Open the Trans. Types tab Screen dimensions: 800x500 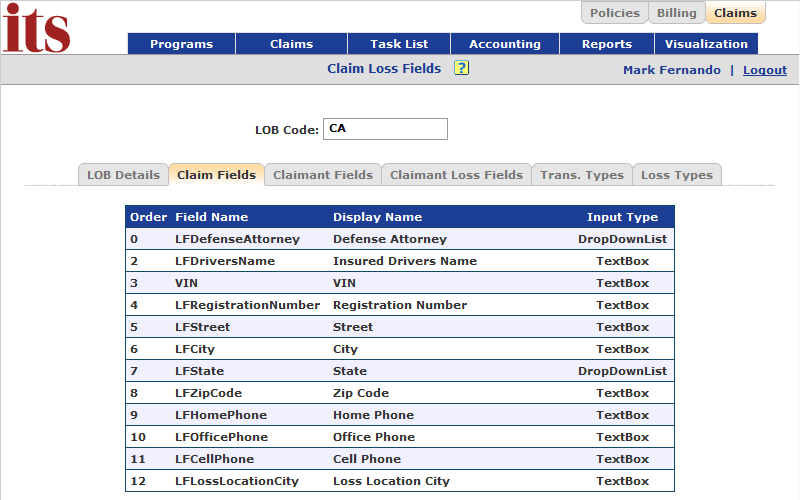click(x=582, y=174)
